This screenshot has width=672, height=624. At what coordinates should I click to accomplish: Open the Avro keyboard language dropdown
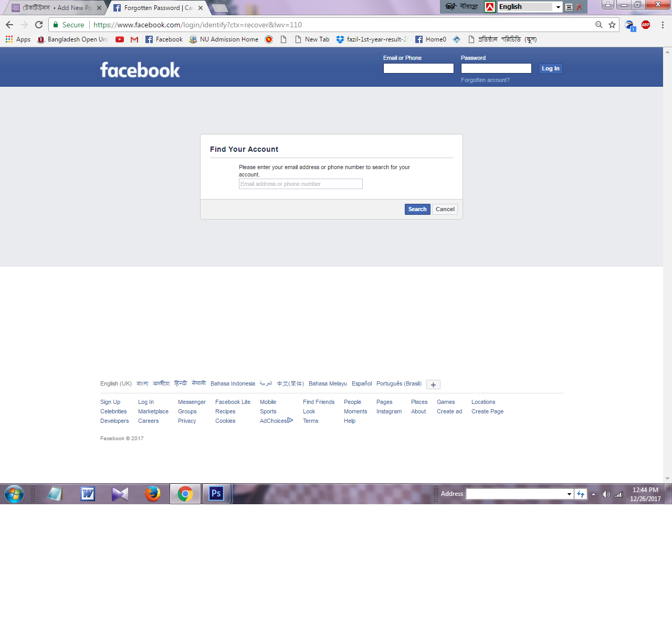[558, 7]
